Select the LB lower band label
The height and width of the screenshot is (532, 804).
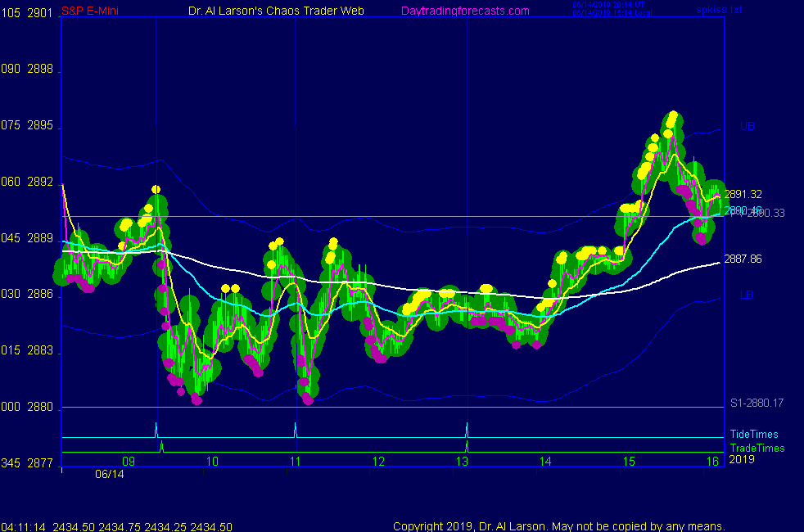(x=746, y=295)
